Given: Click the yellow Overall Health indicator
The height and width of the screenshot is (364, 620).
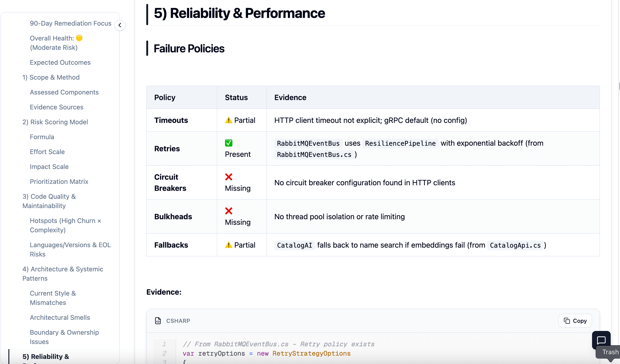Looking at the screenshot, I should [79, 38].
